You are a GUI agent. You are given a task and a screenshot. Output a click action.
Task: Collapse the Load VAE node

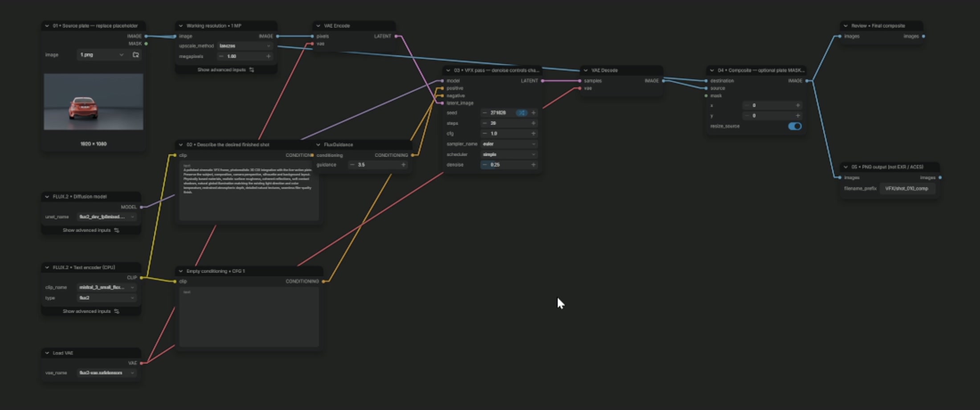(x=47, y=353)
